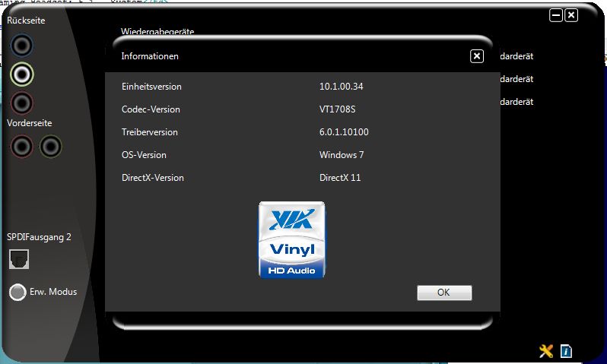Viewport: 607px width, 364px height.
Task: Click the Codec-Version label
Action: pos(151,109)
